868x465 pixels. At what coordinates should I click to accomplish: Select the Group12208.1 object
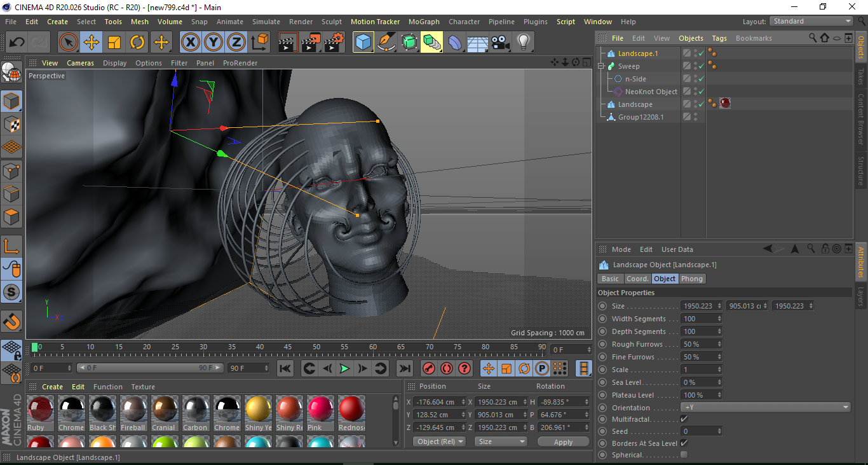pos(641,117)
